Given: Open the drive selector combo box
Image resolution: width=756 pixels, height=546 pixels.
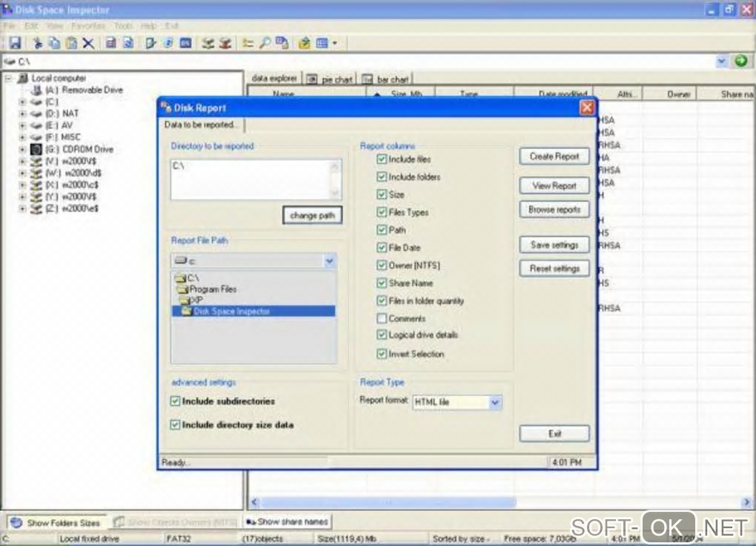Looking at the screenshot, I should click(x=329, y=261).
